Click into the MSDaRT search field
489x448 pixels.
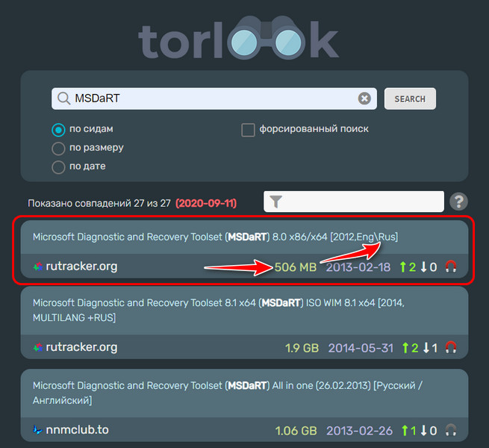pyautogui.click(x=214, y=99)
